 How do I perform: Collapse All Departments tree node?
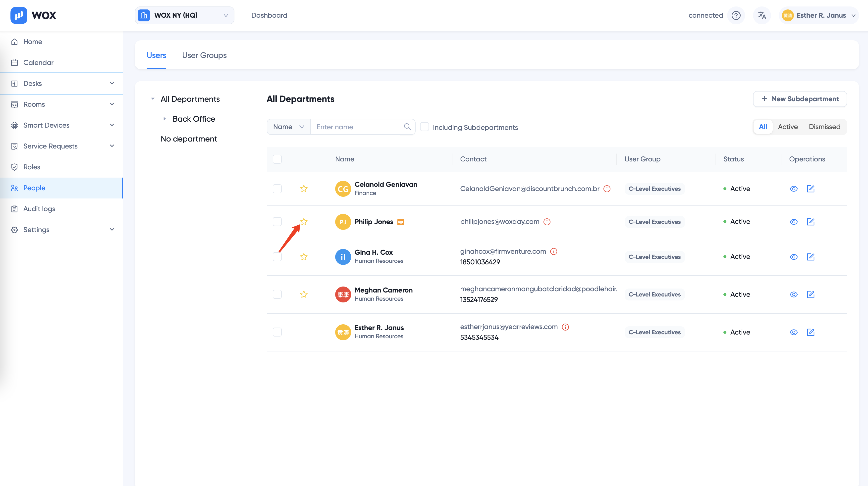click(153, 99)
